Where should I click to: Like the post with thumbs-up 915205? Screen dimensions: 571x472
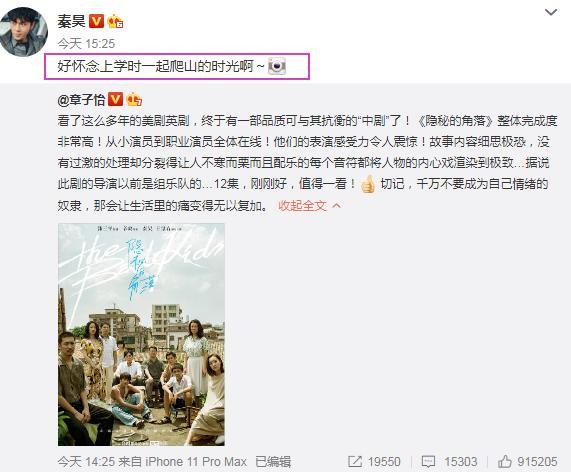click(527, 462)
